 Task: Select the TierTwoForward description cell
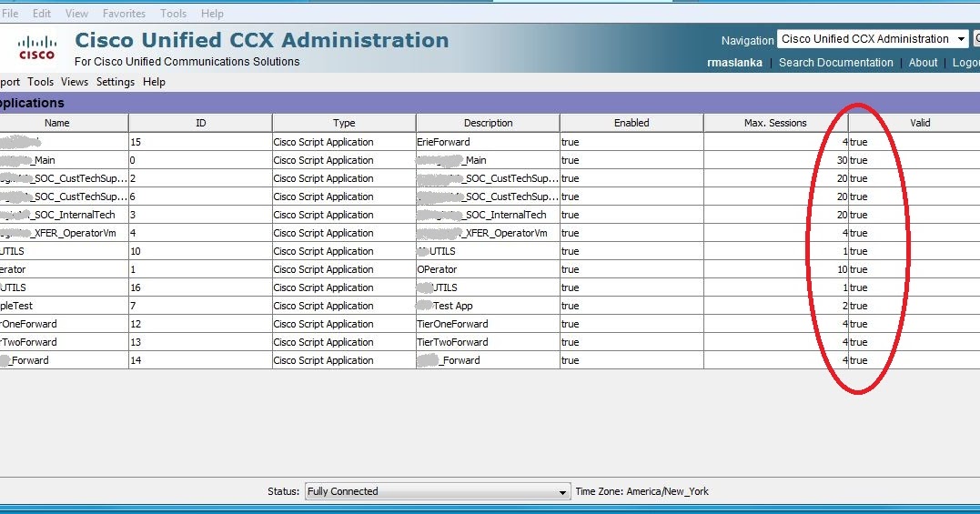pyautogui.click(x=488, y=342)
